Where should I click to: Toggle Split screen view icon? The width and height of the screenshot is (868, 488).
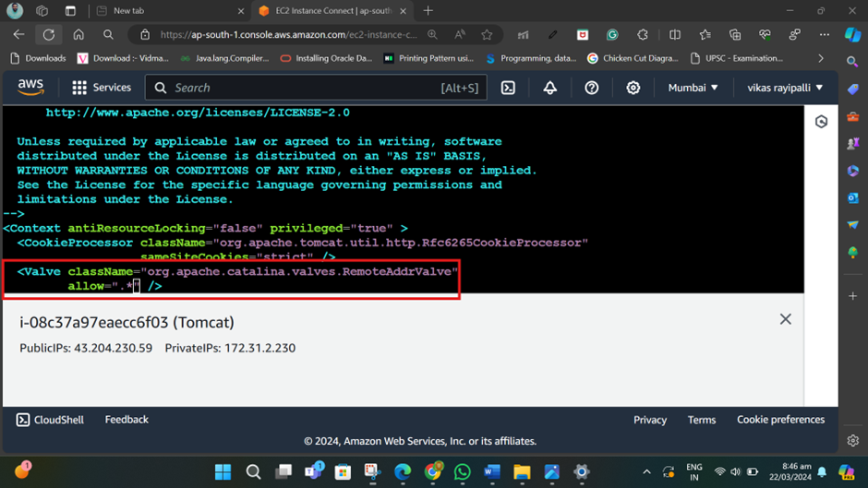[x=675, y=35]
